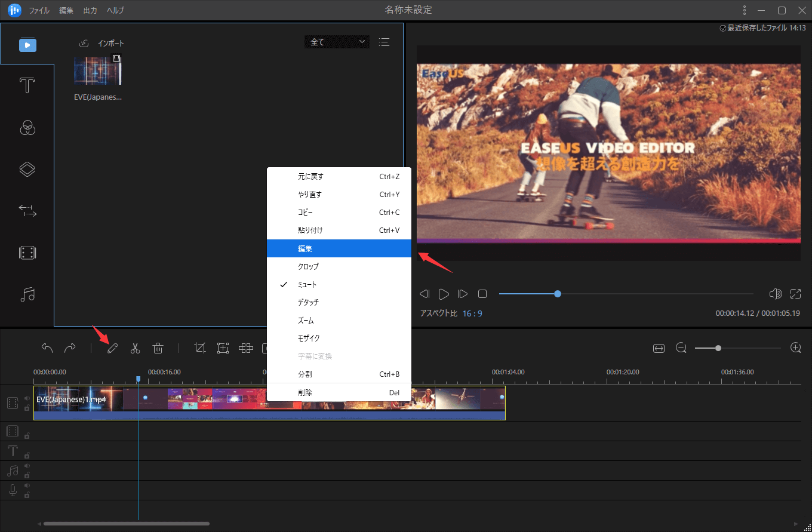Enter fullscreen preview mode

795,294
